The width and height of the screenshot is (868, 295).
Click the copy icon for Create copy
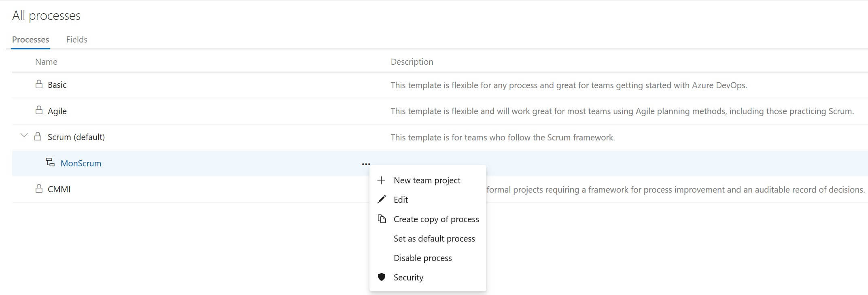click(382, 219)
